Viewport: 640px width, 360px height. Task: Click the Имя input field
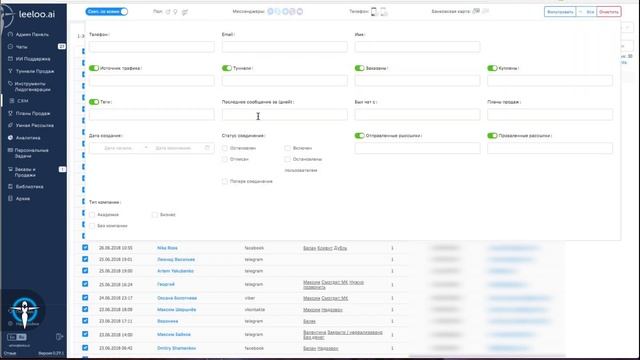(417, 47)
